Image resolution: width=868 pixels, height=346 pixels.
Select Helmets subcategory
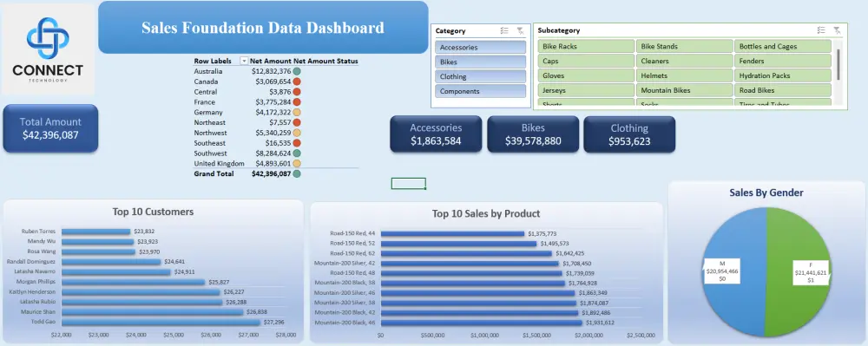[x=684, y=75]
